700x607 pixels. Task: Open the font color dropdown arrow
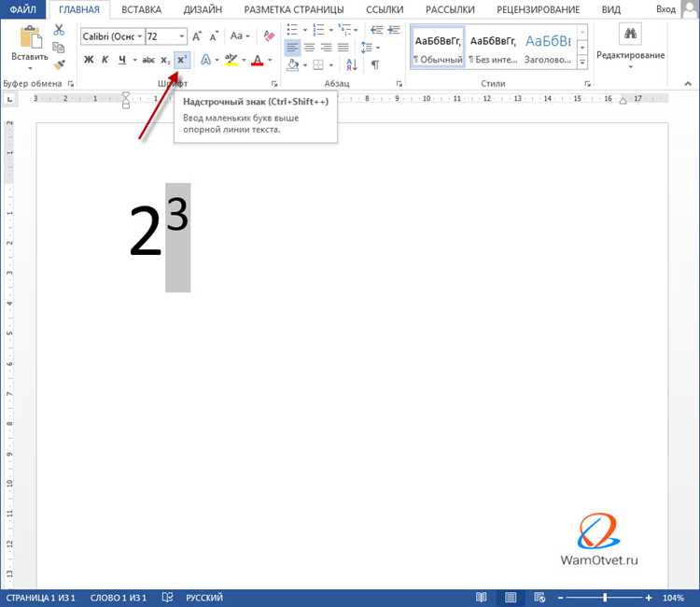coord(270,60)
